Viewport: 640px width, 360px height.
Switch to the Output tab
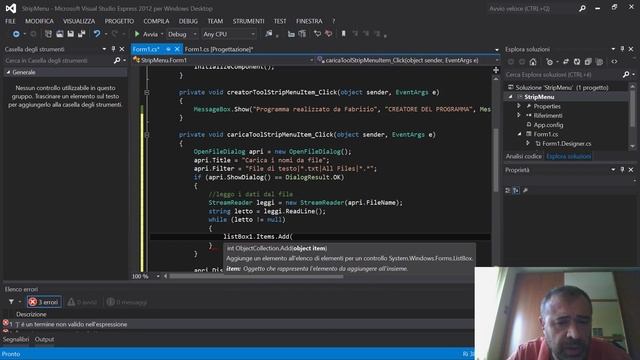[x=44, y=340]
